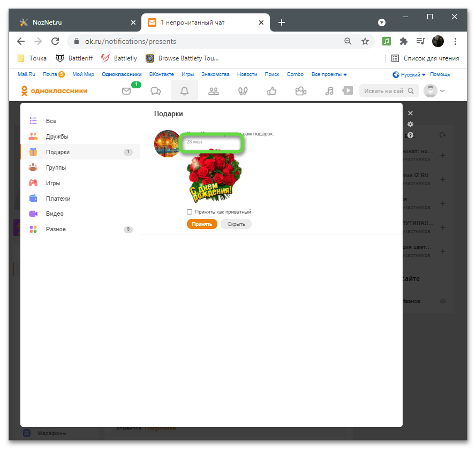The image size is (476, 449).
Task: Go back to the previous page
Action: [21, 41]
